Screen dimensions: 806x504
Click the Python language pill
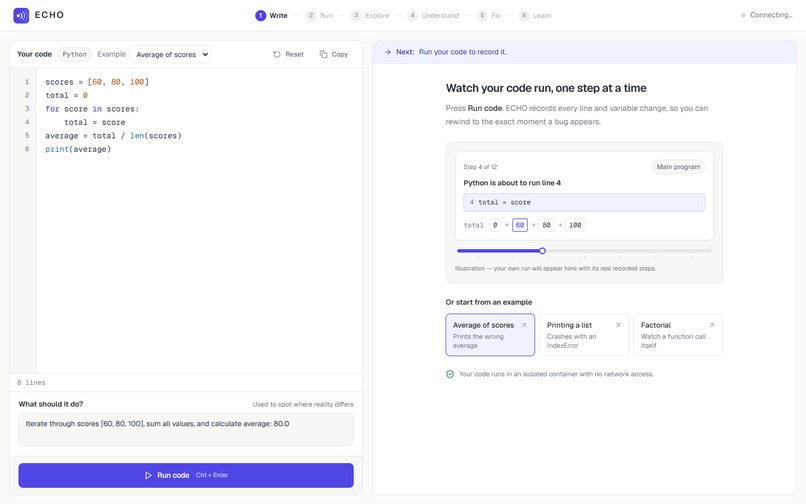point(75,54)
